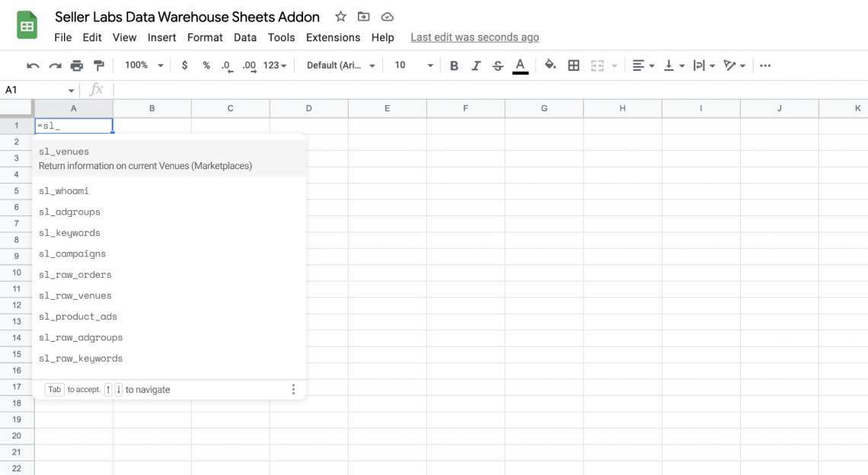Undo the last action
868x475 pixels.
click(33, 65)
